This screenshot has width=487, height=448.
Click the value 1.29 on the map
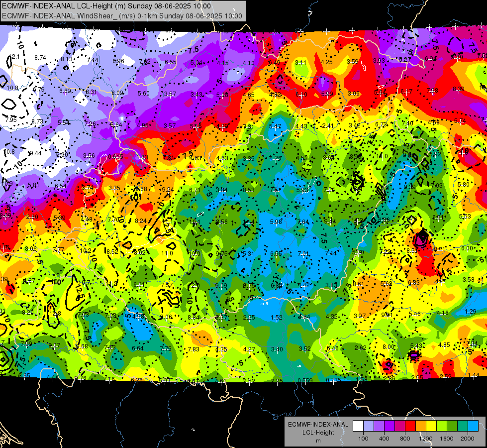tap(471, 311)
